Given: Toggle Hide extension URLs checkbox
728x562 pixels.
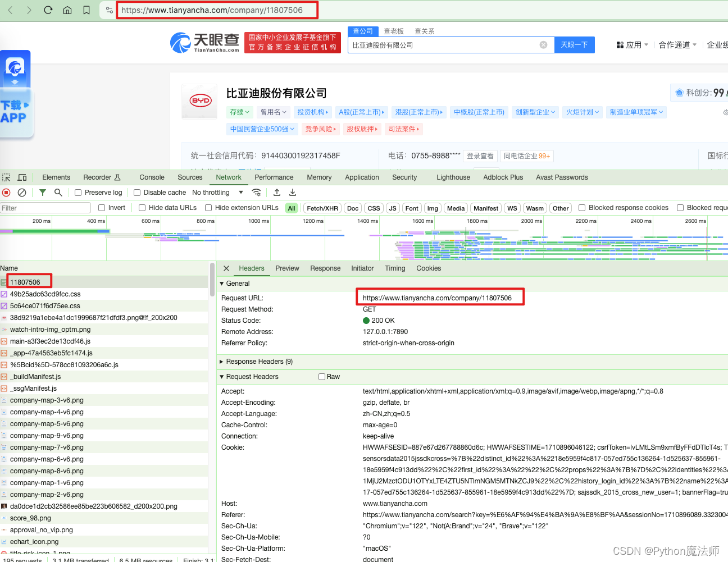Looking at the screenshot, I should (x=208, y=208).
